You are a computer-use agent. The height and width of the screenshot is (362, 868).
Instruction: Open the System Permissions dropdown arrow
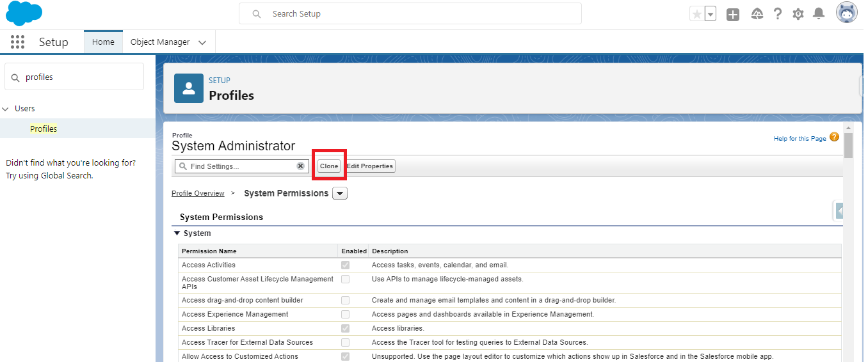[340, 193]
